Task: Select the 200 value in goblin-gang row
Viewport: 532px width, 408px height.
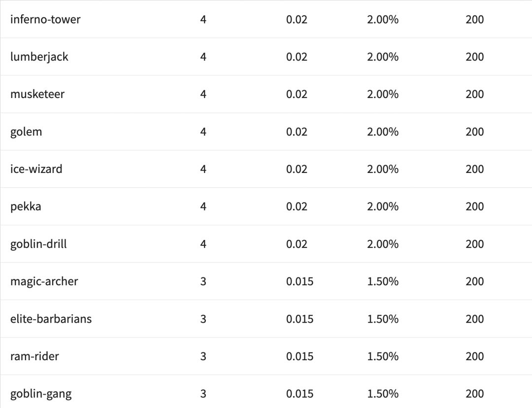Action: (x=474, y=394)
